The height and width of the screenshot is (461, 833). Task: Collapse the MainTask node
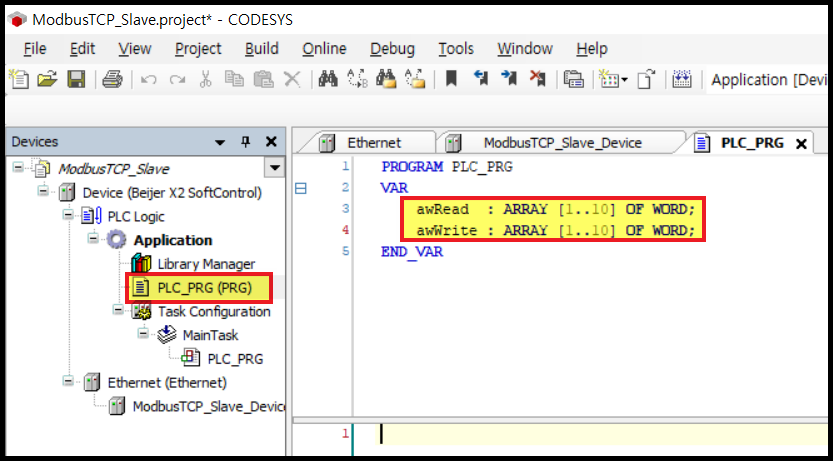point(143,334)
